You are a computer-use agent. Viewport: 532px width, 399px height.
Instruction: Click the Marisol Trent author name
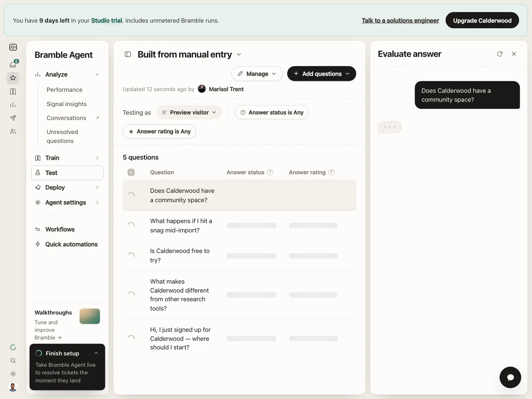pyautogui.click(x=226, y=89)
